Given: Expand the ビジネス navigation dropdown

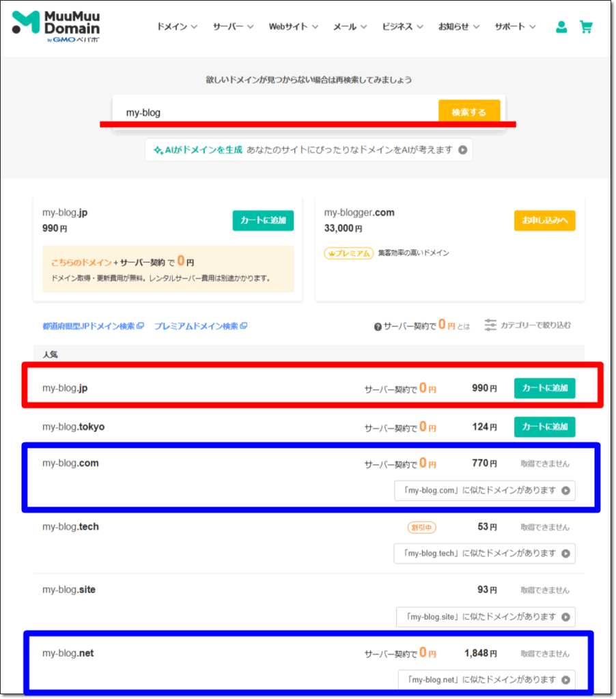Looking at the screenshot, I should coord(402,26).
